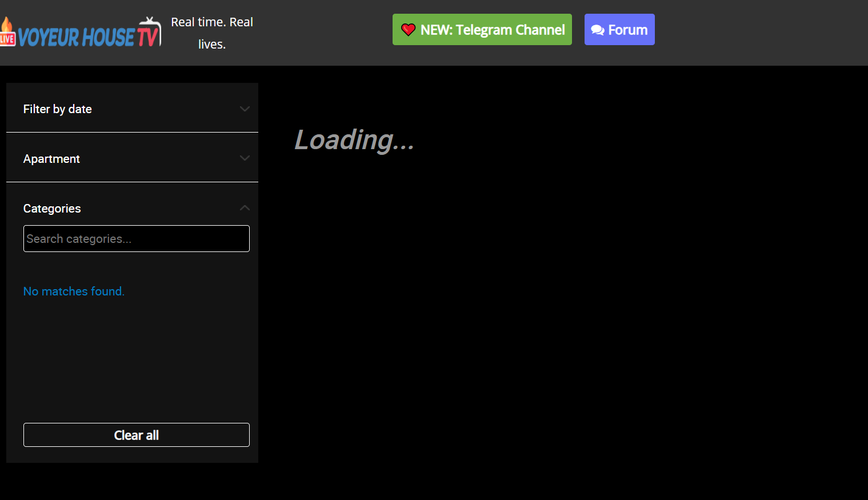Viewport: 868px width, 500px height.
Task: Click the No matches found message
Action: click(74, 291)
